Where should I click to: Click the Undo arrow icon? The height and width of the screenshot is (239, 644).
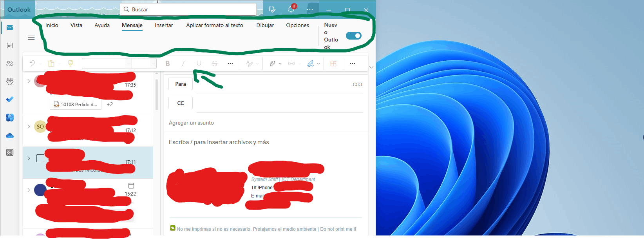tap(32, 63)
